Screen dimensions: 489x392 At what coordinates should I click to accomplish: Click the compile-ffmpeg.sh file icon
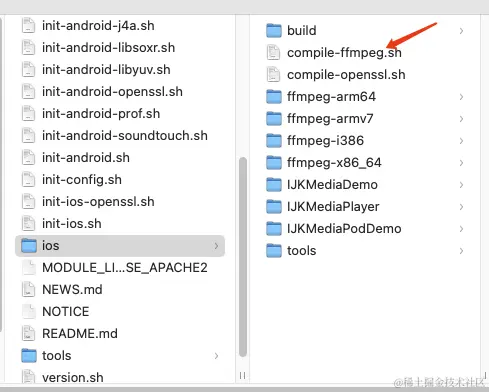tap(273, 52)
